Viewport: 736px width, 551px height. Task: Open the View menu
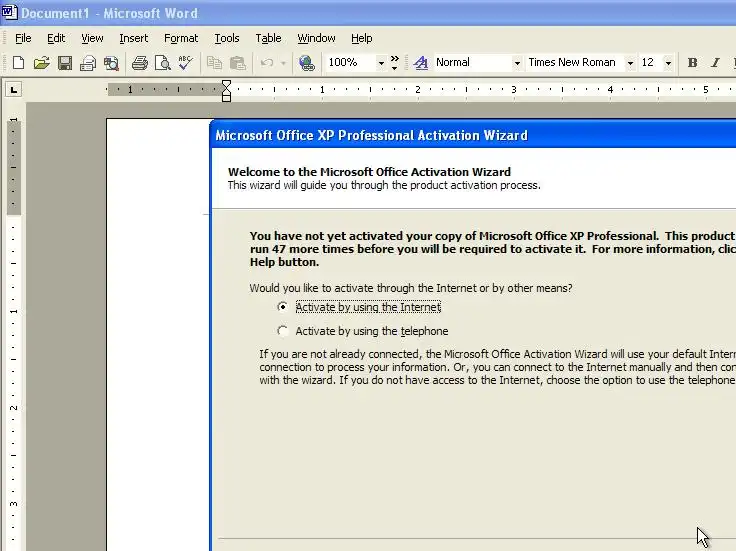[x=92, y=38]
